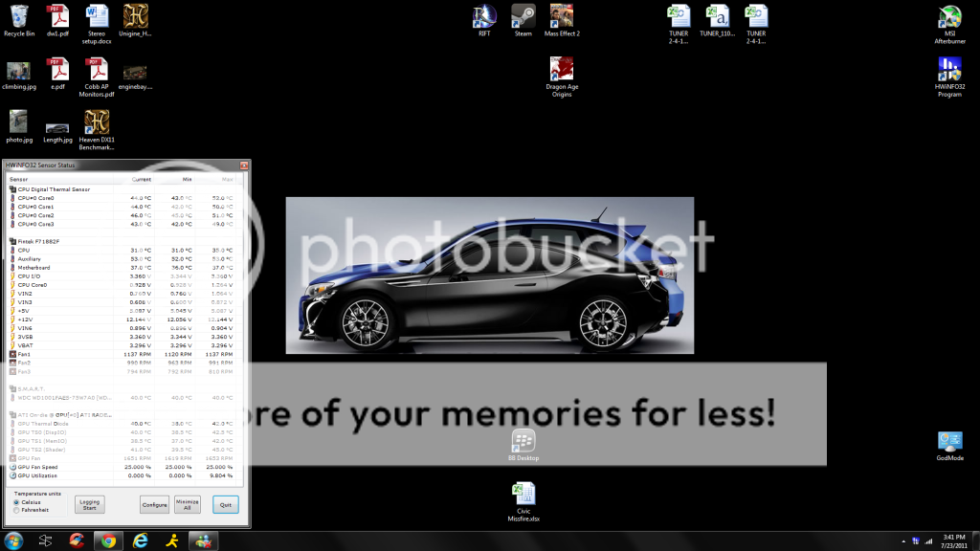
Task: Select the Cobb AP Monitors.pdf icon
Action: [97, 77]
